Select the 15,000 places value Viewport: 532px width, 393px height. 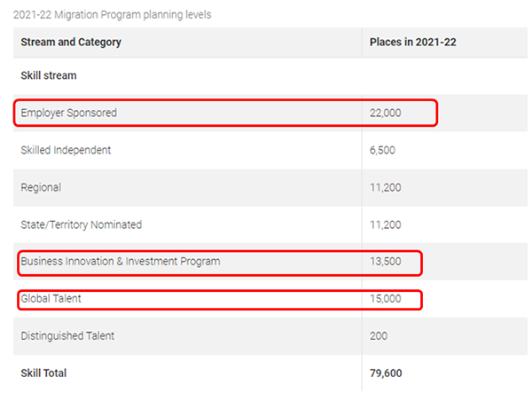(386, 299)
